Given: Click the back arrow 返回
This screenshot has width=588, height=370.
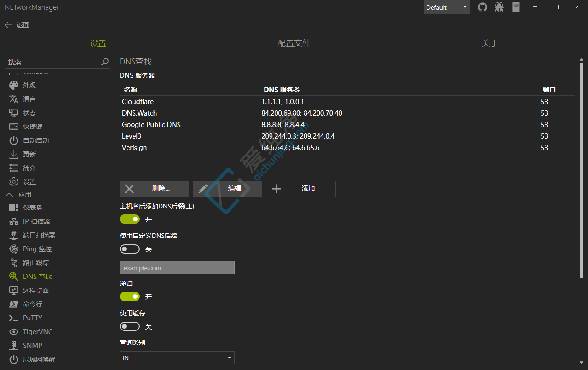Looking at the screenshot, I should [x=17, y=25].
